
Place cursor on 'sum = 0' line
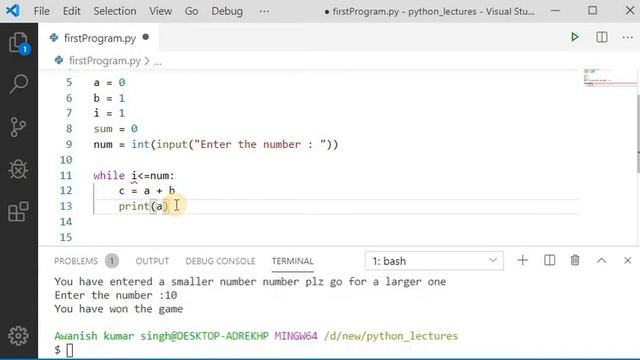(x=116, y=129)
